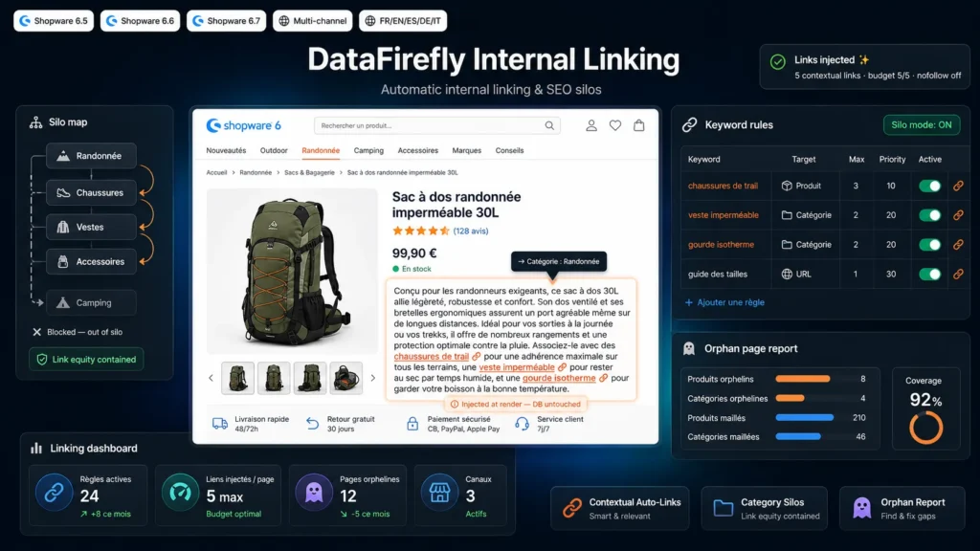This screenshot has height=551, width=980.
Task: Click the Canaux storefront icon
Action: [439, 493]
